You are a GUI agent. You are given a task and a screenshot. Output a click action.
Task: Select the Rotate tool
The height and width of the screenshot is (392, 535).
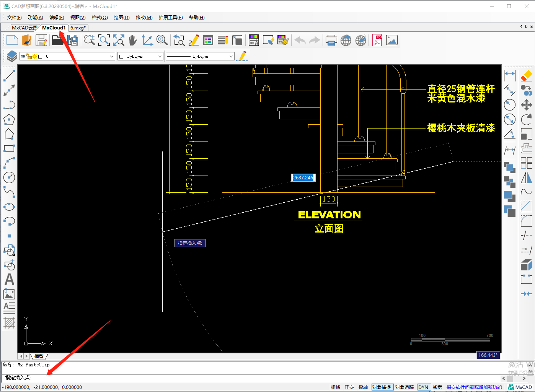click(527, 119)
